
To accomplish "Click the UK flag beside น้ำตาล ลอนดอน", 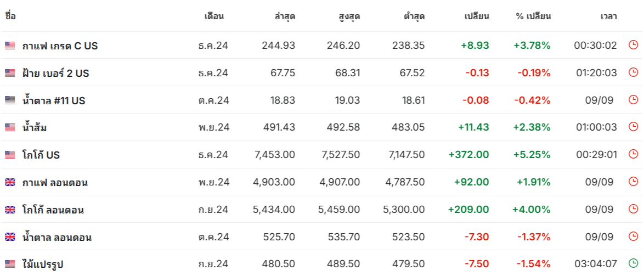I will (x=10, y=237).
